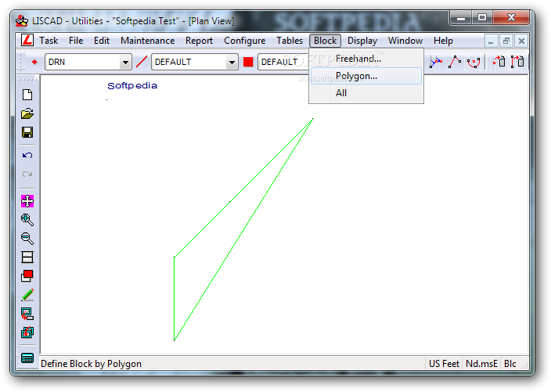This screenshot has width=551, height=392.
Task: Click the stacked teal windows icon
Action: [x=27, y=333]
